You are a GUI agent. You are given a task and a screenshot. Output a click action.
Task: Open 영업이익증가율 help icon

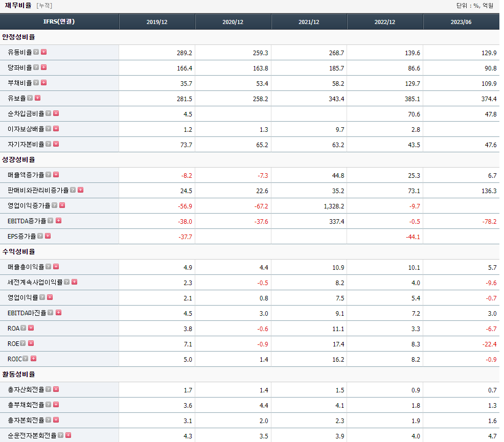(54, 205)
